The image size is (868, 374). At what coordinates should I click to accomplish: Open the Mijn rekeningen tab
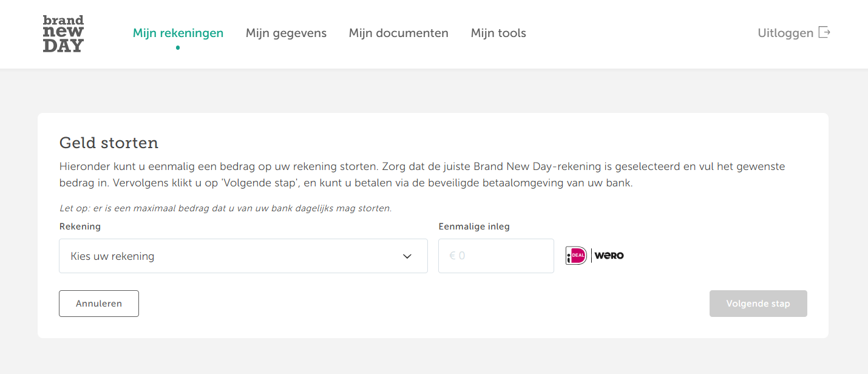(x=178, y=33)
